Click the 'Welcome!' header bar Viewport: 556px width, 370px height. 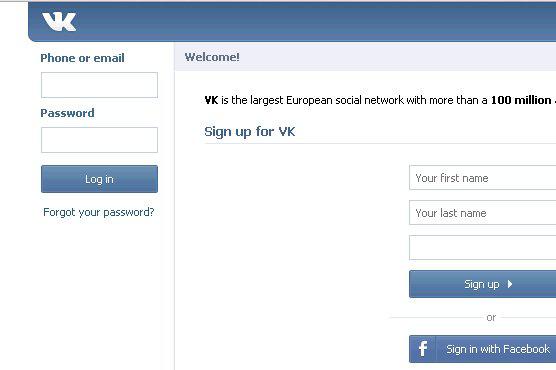click(365, 57)
